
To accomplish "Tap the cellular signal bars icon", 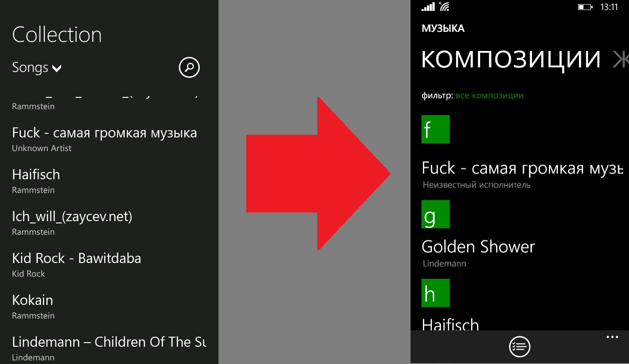I will 428,7.
